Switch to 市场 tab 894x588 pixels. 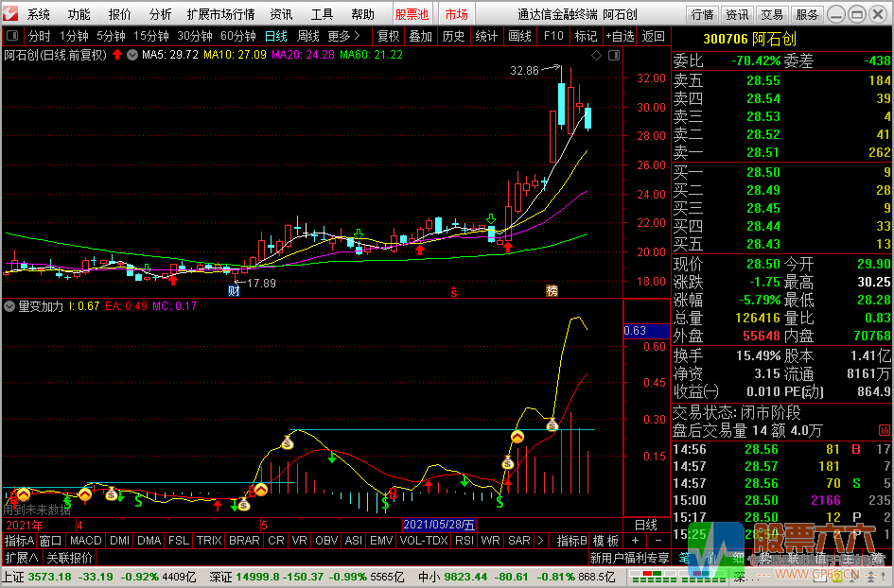456,14
